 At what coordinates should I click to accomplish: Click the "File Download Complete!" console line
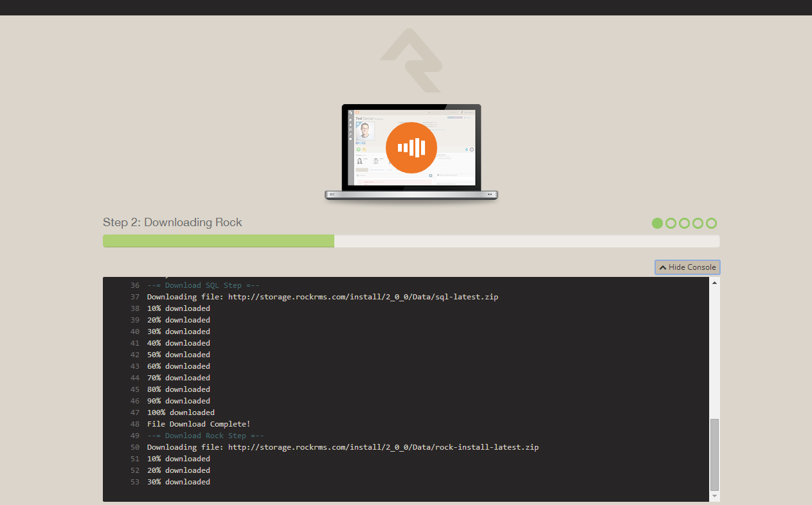tap(198, 424)
